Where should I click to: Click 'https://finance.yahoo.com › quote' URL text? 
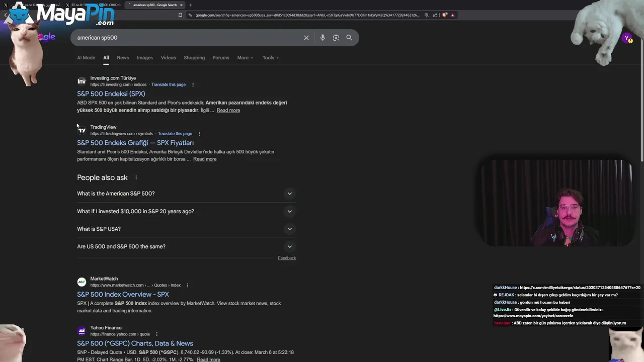coord(120,334)
